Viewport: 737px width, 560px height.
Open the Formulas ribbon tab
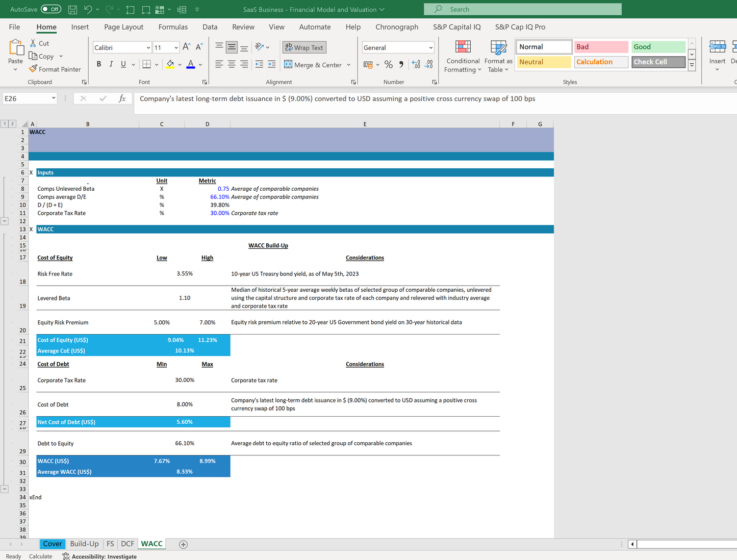click(173, 27)
